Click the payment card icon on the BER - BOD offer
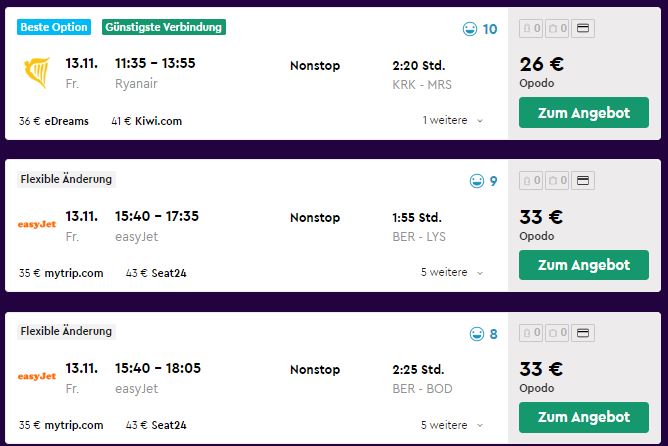The height and width of the screenshot is (446, 668). click(583, 333)
